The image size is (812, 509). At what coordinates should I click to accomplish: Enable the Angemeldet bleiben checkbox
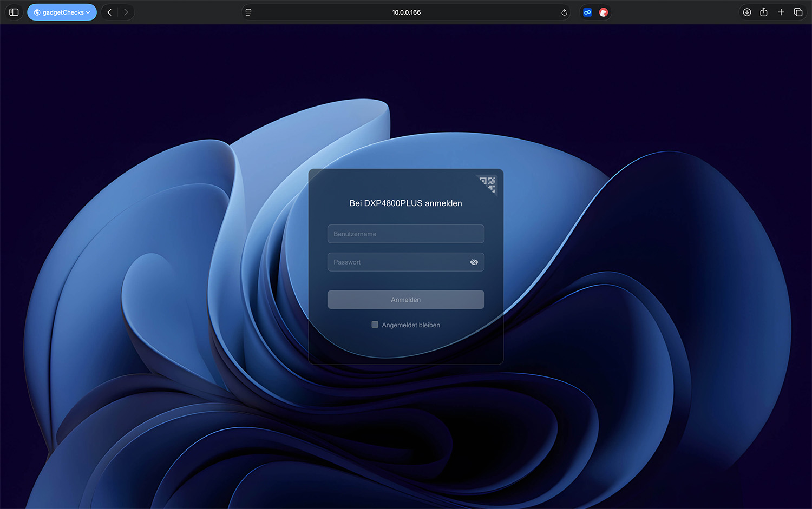coord(375,325)
